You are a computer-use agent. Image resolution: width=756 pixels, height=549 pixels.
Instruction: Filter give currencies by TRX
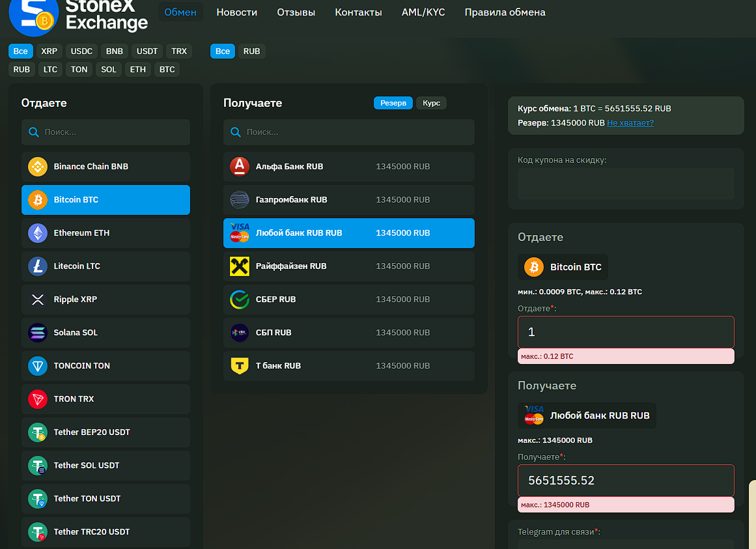(179, 51)
